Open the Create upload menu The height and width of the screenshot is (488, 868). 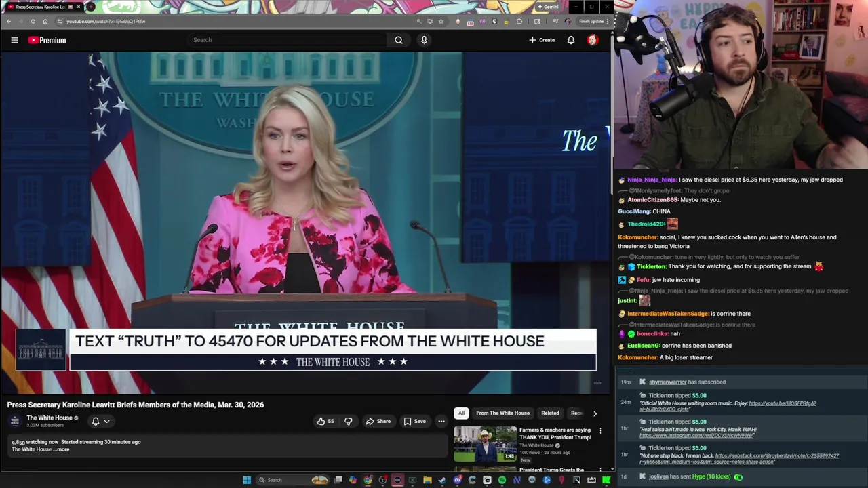[x=542, y=40]
